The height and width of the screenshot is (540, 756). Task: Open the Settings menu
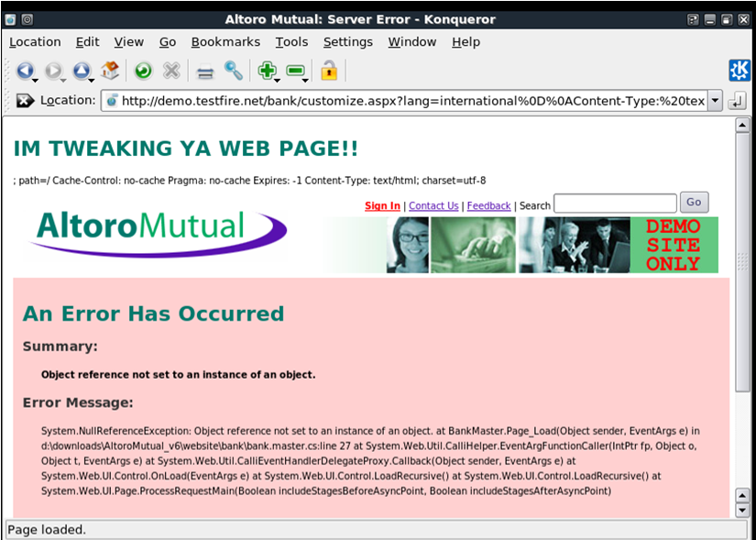(348, 42)
